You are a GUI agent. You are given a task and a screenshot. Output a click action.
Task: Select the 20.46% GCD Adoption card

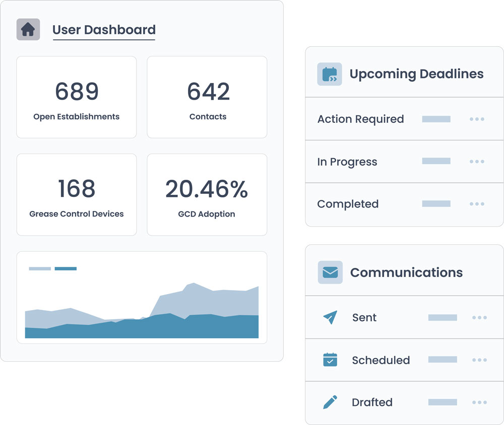pyautogui.click(x=207, y=195)
